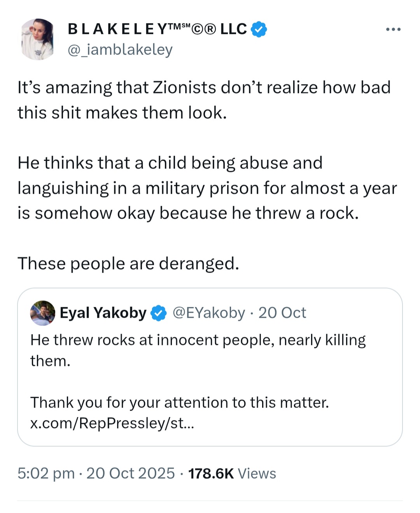Open the @_iamblakeley handle
This screenshot has width=420, height=513.
pos(120,50)
